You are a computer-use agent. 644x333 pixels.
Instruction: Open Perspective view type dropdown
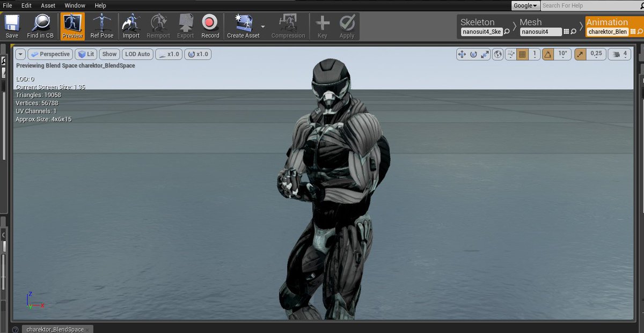click(50, 54)
